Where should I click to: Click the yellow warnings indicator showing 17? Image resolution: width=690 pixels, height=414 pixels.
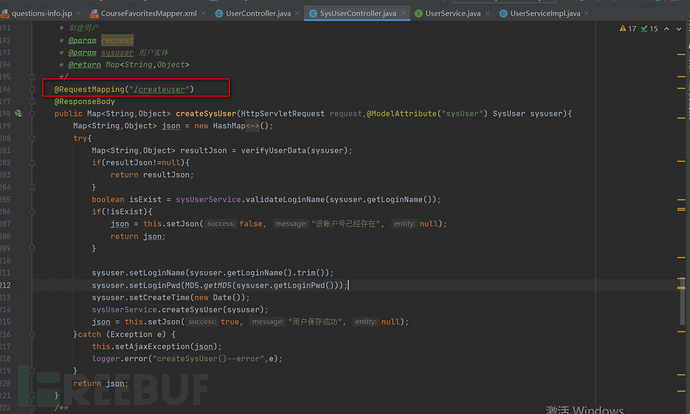pos(628,29)
